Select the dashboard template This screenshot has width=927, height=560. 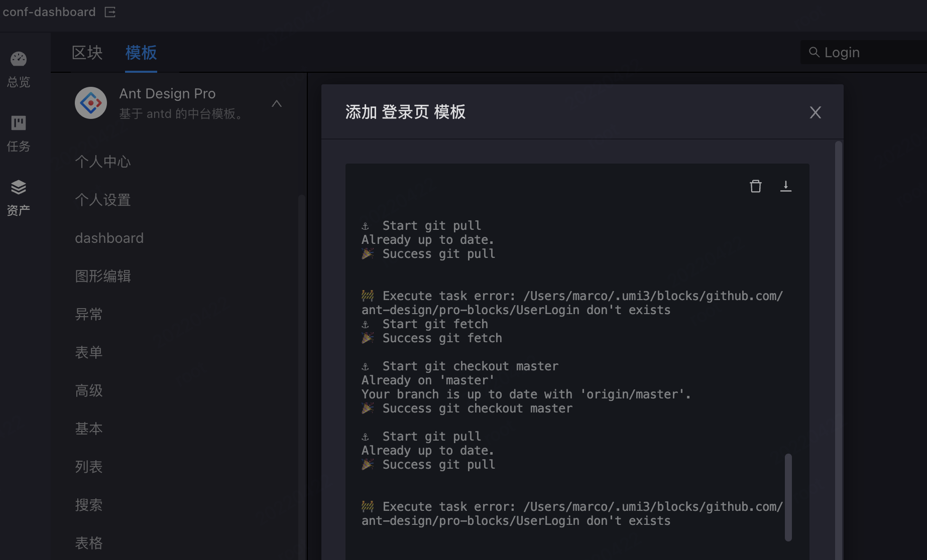click(109, 238)
